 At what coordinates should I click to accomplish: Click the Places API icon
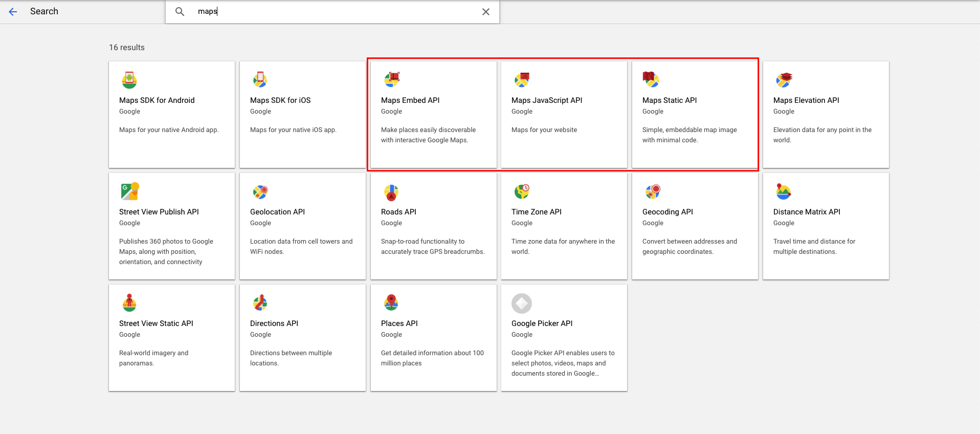click(x=391, y=303)
